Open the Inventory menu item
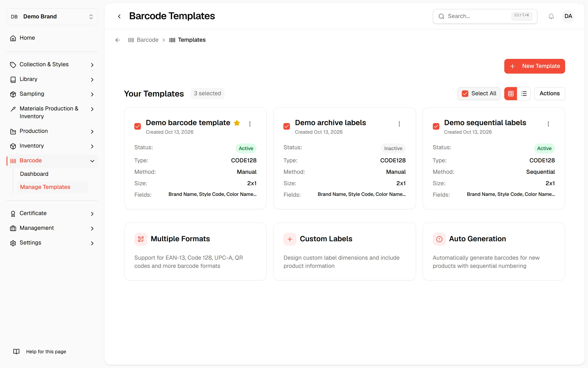Viewport: 588px width, 368px height. 52,146
